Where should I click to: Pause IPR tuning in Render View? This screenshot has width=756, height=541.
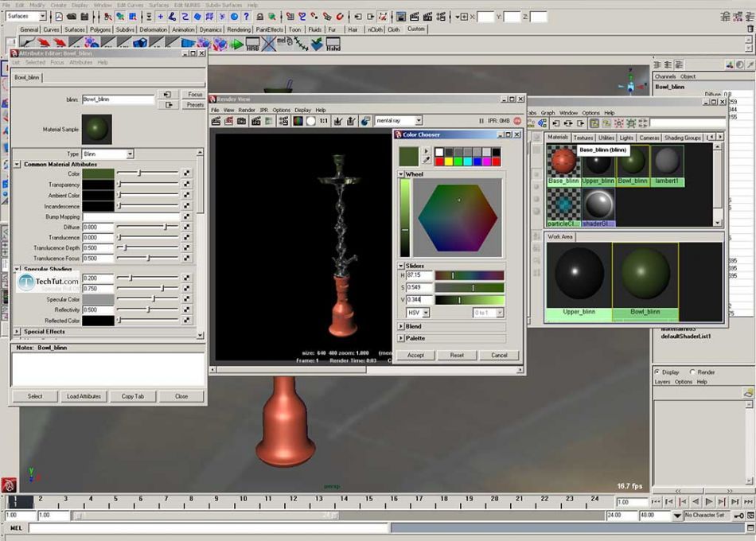pyautogui.click(x=481, y=121)
